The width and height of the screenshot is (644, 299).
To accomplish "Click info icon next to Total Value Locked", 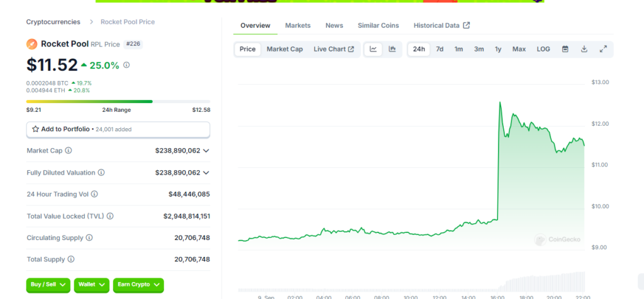I will [110, 216].
